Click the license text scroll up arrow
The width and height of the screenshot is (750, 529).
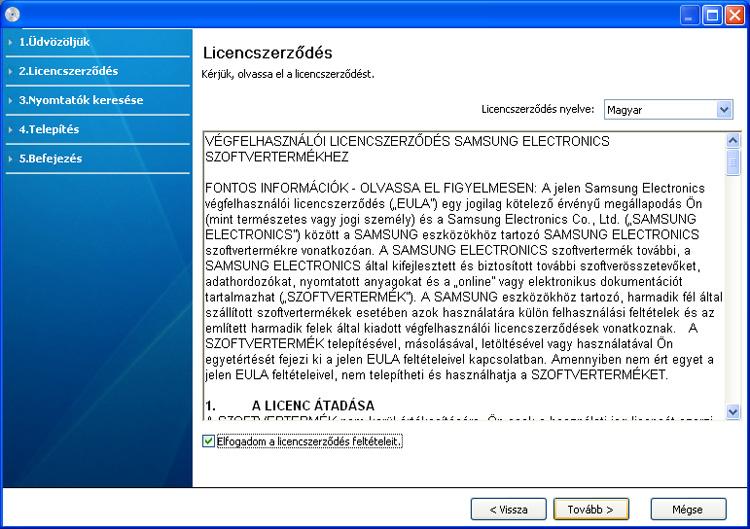(733, 140)
